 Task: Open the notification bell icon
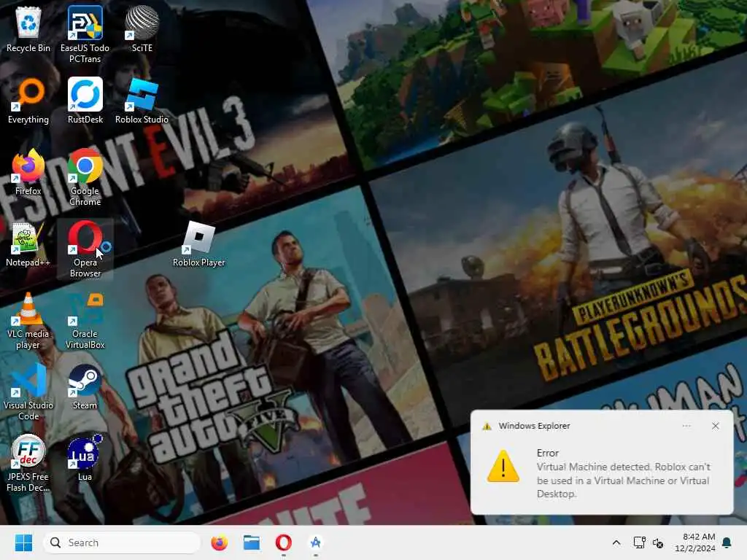pyautogui.click(x=727, y=542)
